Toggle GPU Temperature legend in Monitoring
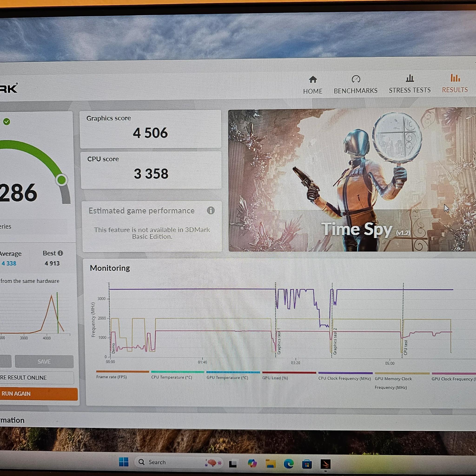 point(233,376)
